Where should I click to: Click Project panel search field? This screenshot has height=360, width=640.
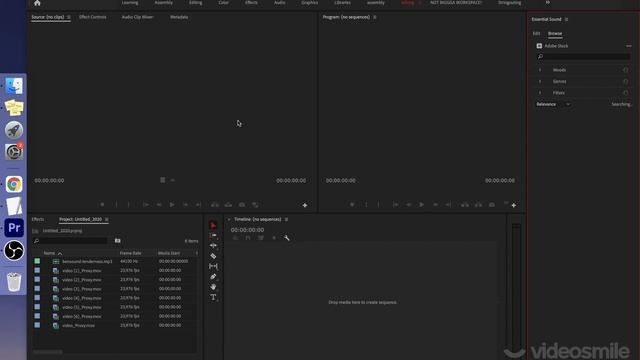70,241
